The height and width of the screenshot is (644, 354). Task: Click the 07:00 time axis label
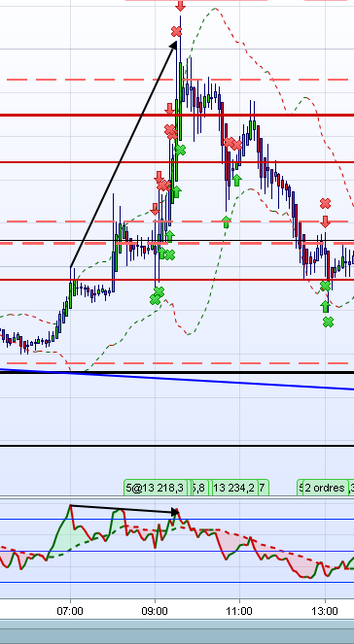click(x=70, y=611)
